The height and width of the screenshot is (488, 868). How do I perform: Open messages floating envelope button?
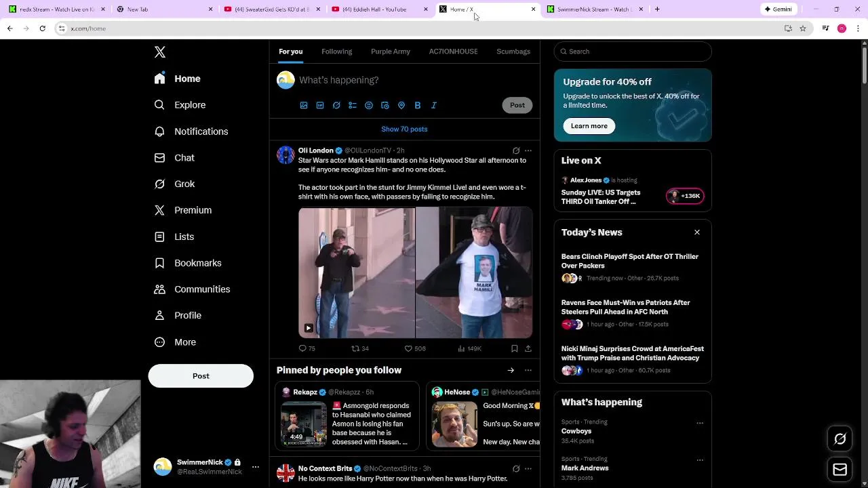(x=840, y=470)
